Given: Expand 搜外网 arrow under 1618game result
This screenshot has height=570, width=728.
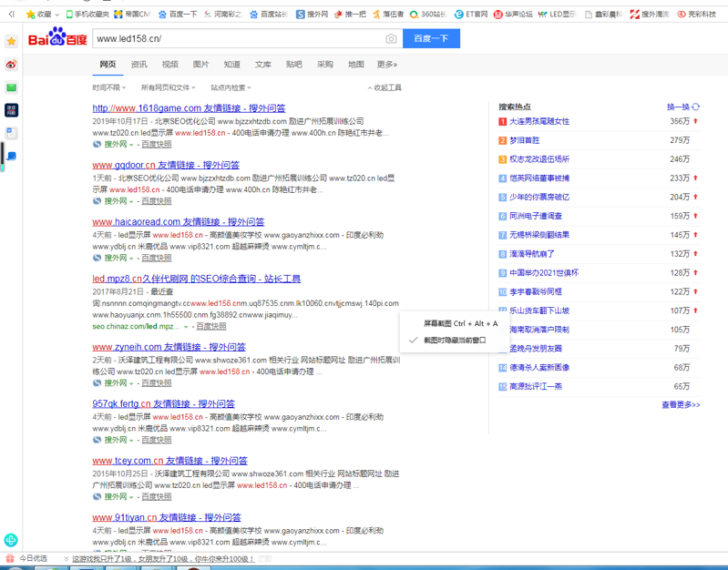Looking at the screenshot, I should 131,145.
